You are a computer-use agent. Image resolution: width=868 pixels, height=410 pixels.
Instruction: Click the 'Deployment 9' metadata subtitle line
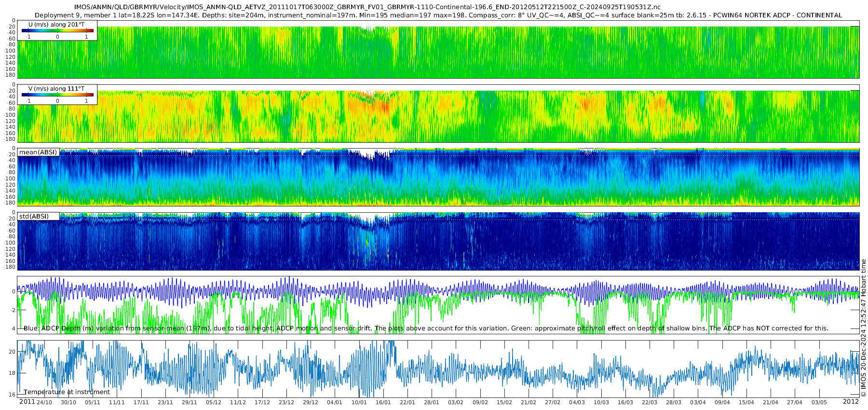(438, 15)
